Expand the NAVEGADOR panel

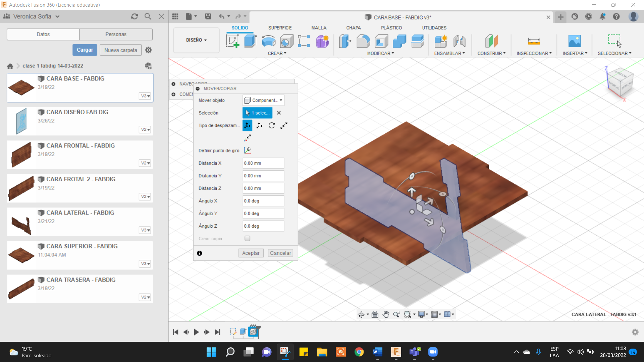tap(173, 84)
